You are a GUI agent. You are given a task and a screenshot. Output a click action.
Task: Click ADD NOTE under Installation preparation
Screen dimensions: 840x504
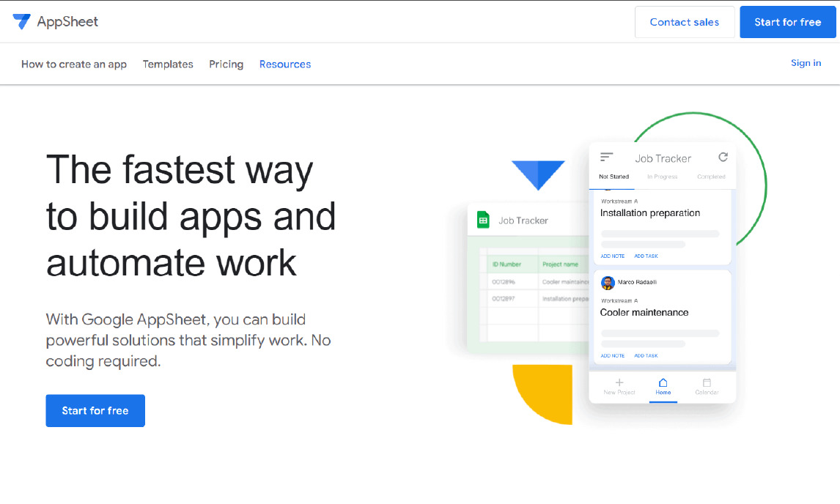click(612, 256)
